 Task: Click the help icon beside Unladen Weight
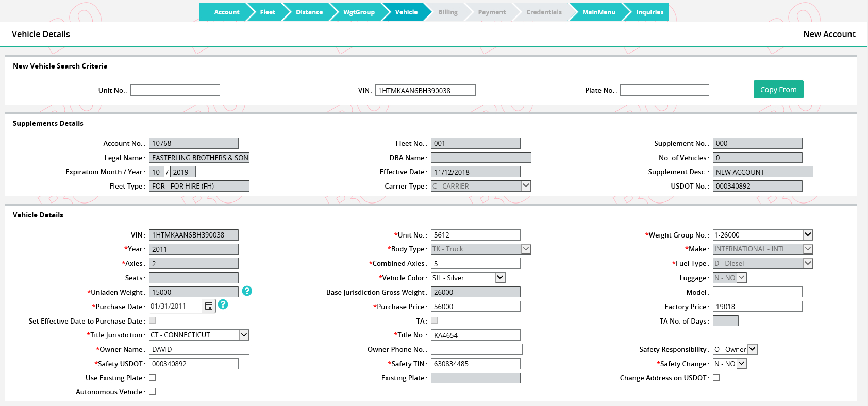tap(247, 291)
